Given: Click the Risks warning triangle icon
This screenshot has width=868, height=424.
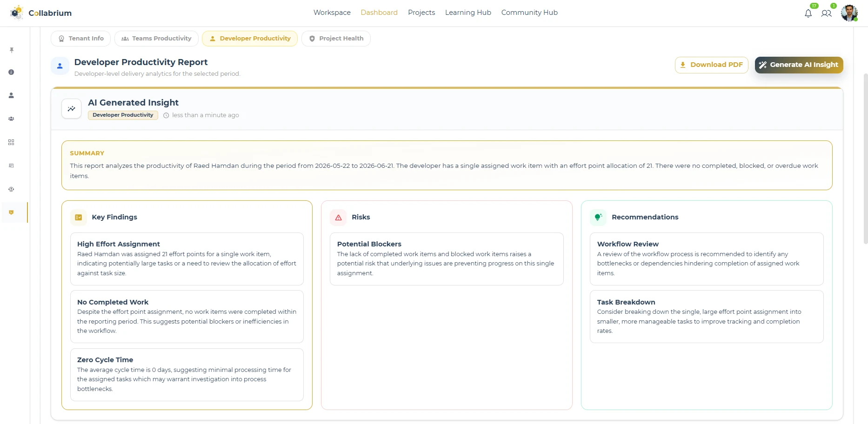Looking at the screenshot, I should 339,217.
